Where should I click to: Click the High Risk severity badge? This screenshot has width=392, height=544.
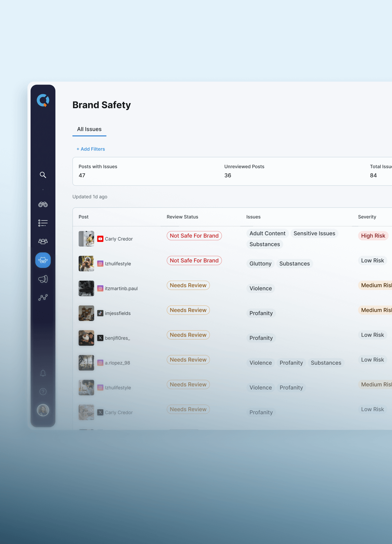point(373,236)
